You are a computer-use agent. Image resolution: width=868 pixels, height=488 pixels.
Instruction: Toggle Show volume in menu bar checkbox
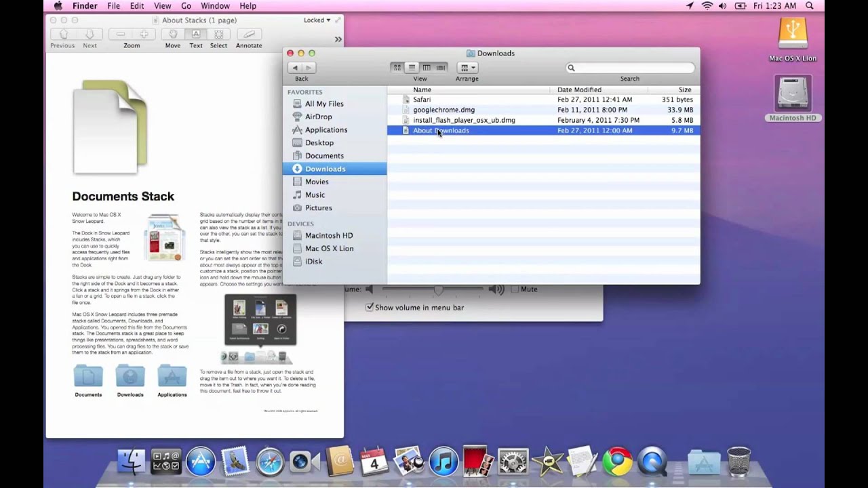370,308
